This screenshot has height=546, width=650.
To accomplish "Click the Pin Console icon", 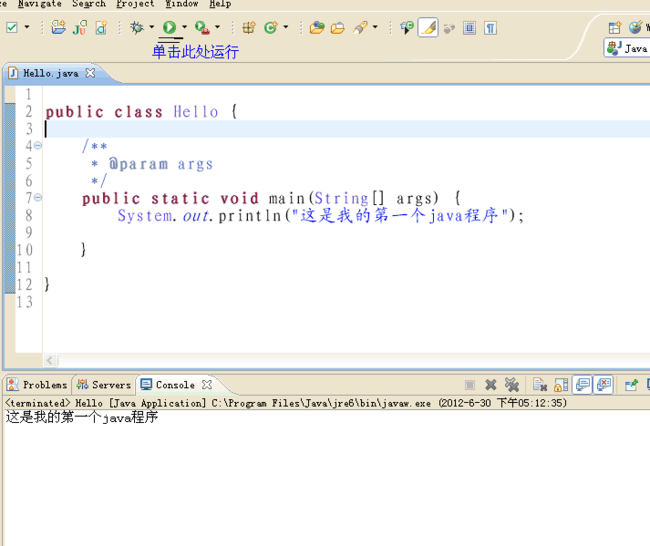I will point(631,385).
